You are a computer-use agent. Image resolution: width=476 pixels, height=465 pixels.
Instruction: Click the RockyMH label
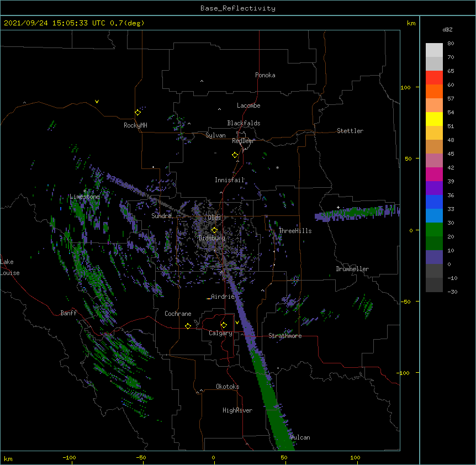coord(135,125)
